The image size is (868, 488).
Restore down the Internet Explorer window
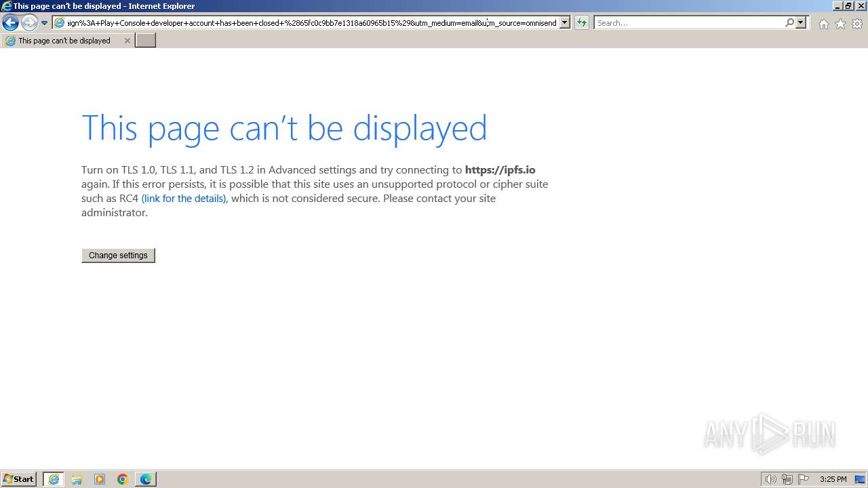point(848,6)
